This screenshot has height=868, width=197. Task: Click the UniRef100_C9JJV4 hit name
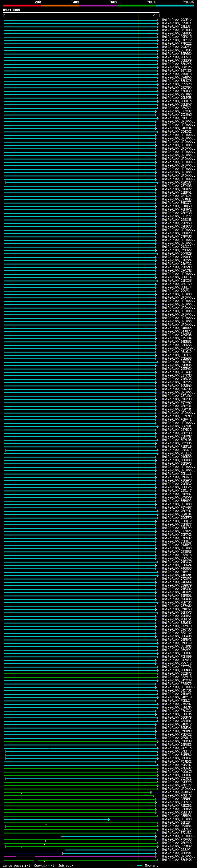(176, 850)
